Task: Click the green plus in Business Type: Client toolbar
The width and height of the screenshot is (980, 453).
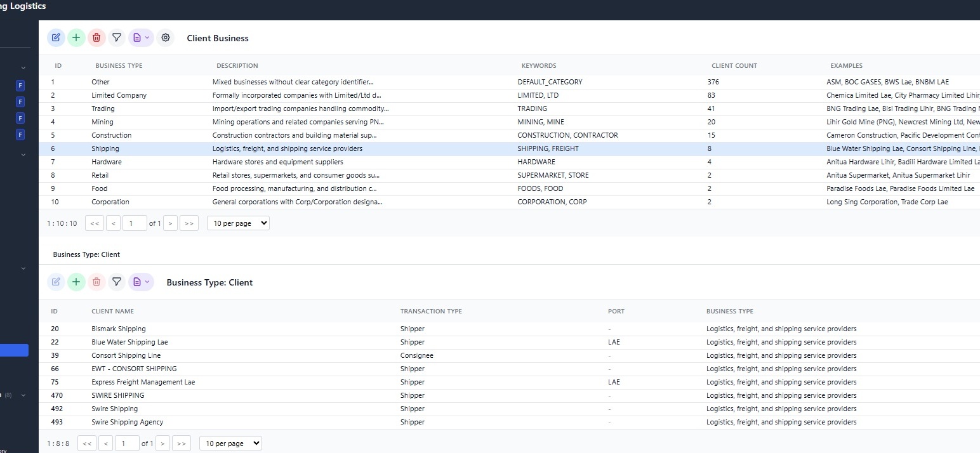Action: (x=76, y=282)
